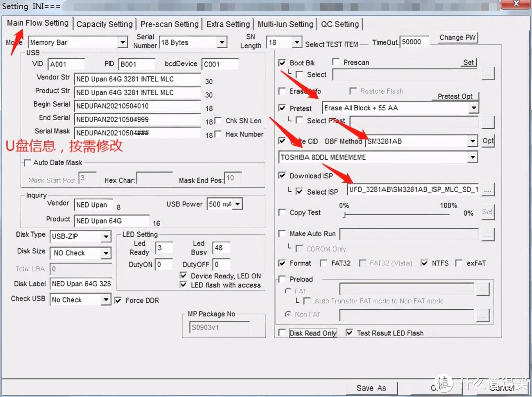The width and height of the screenshot is (532, 397).
Task: Click browse button next to Select ISP path
Action: click(x=488, y=190)
